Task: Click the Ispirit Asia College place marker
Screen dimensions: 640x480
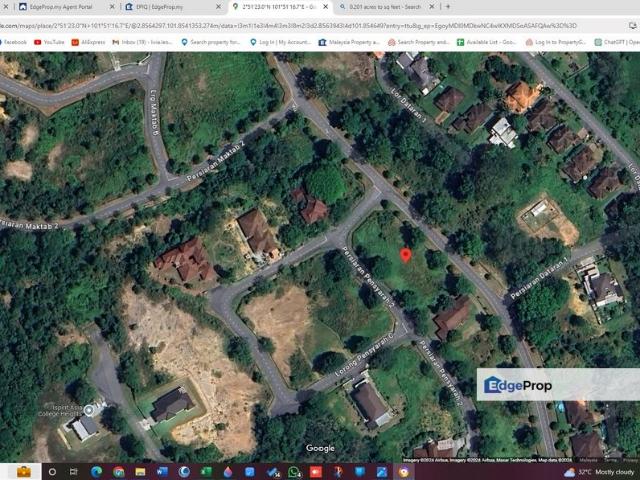Action: (90, 410)
